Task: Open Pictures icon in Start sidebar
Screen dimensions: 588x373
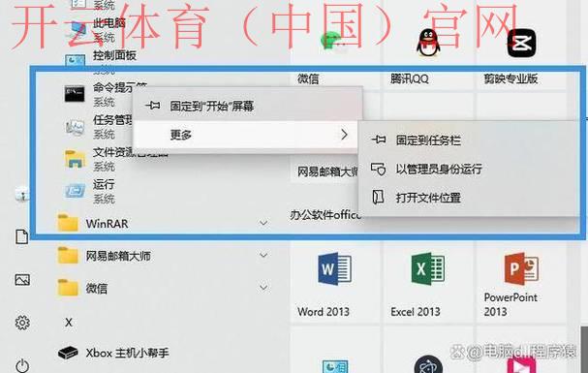Action: coord(22,280)
